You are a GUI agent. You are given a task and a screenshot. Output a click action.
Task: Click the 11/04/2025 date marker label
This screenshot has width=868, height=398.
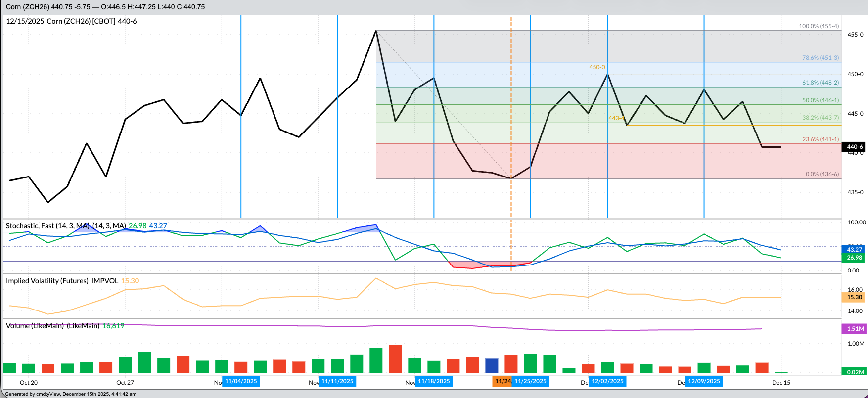[241, 381]
